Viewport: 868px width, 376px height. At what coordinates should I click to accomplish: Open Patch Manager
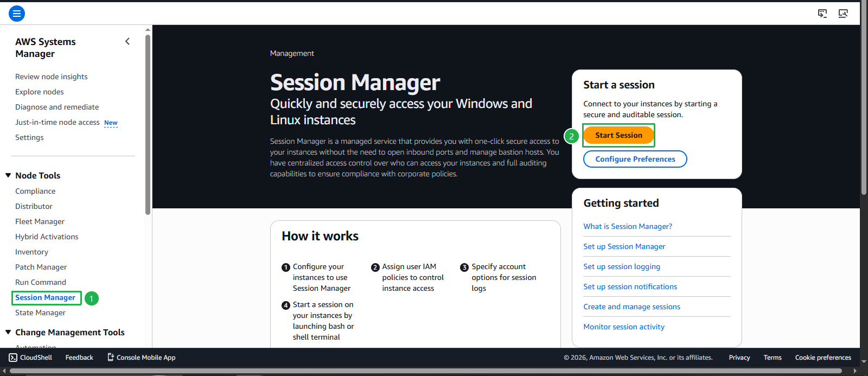pyautogui.click(x=41, y=267)
